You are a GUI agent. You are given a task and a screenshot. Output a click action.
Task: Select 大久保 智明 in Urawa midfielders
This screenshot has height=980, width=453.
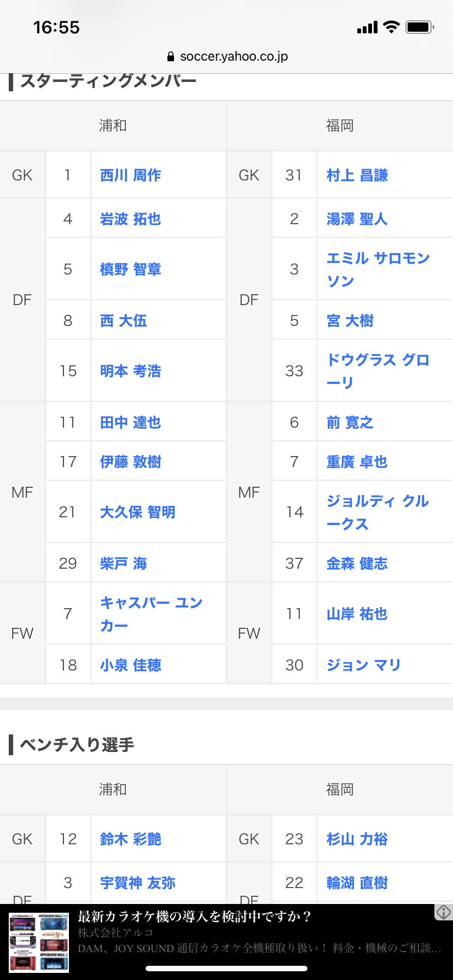pos(137,512)
